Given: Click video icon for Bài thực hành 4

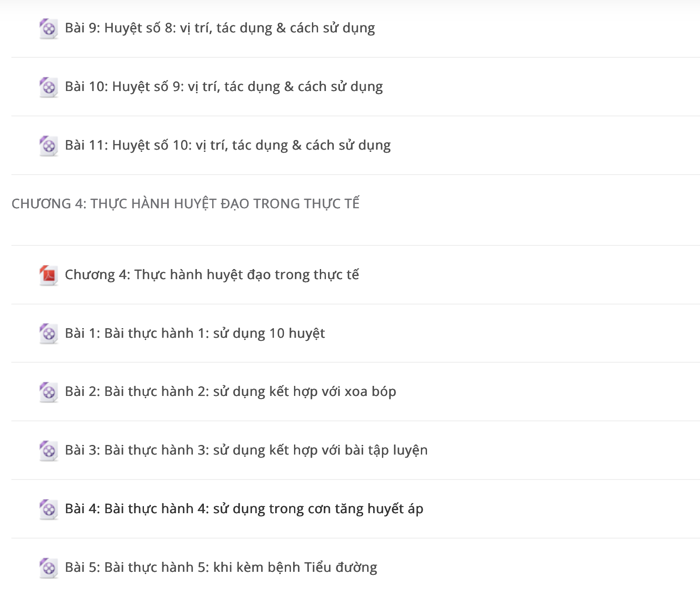Looking at the screenshot, I should tap(49, 510).
